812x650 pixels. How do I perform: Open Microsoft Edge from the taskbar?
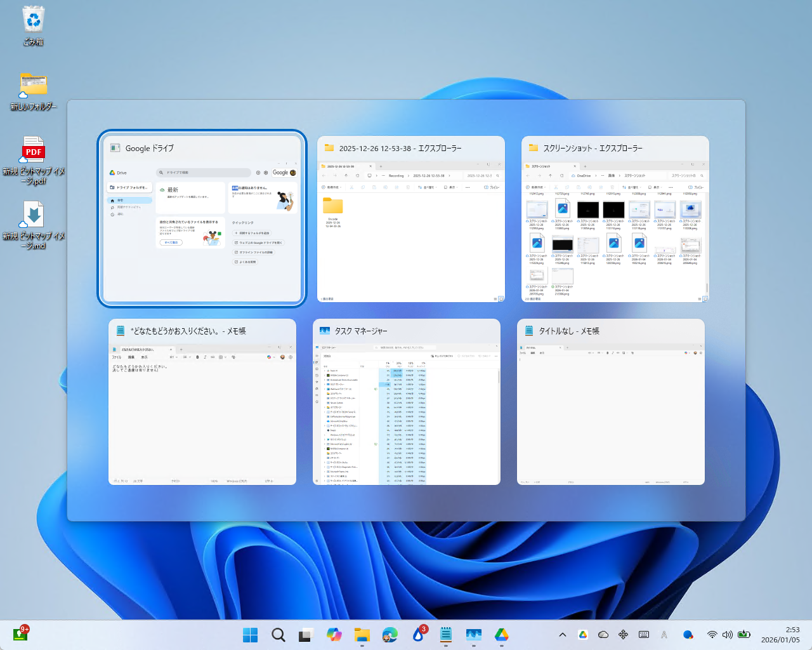click(x=390, y=634)
